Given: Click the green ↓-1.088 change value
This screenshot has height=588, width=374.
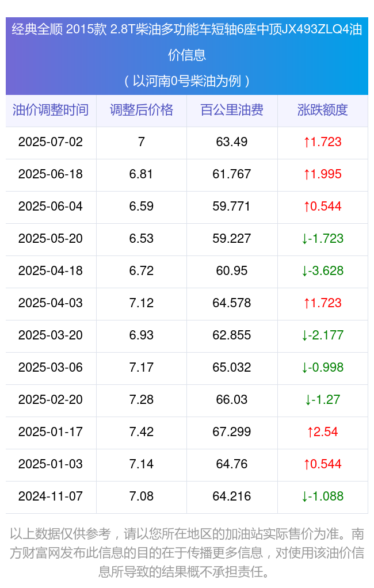Looking at the screenshot, I should click(x=323, y=496).
